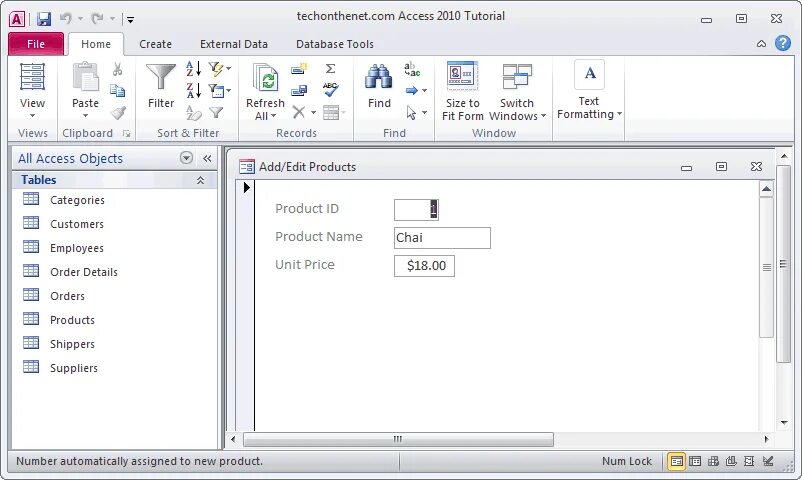This screenshot has height=480, width=802.
Task: Open the File tab
Action: (36, 44)
